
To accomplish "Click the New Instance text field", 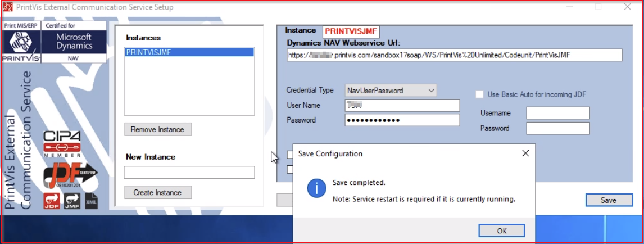I will 189,172.
